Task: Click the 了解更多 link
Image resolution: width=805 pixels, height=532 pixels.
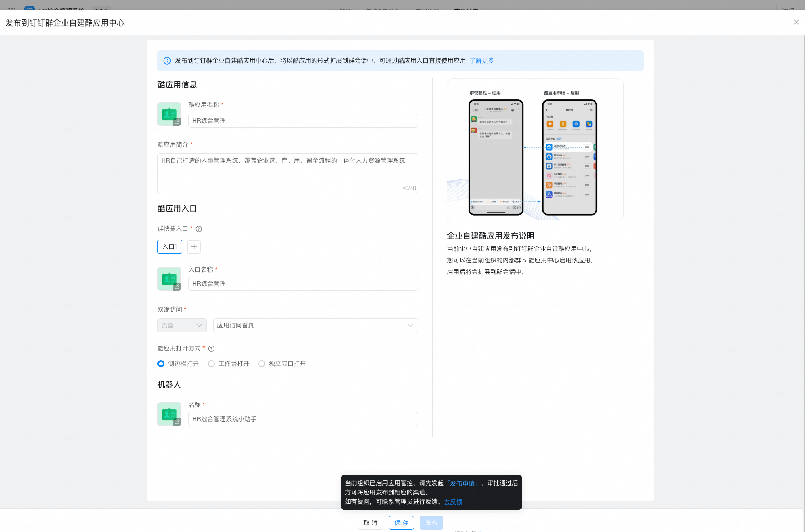Action: coord(482,61)
